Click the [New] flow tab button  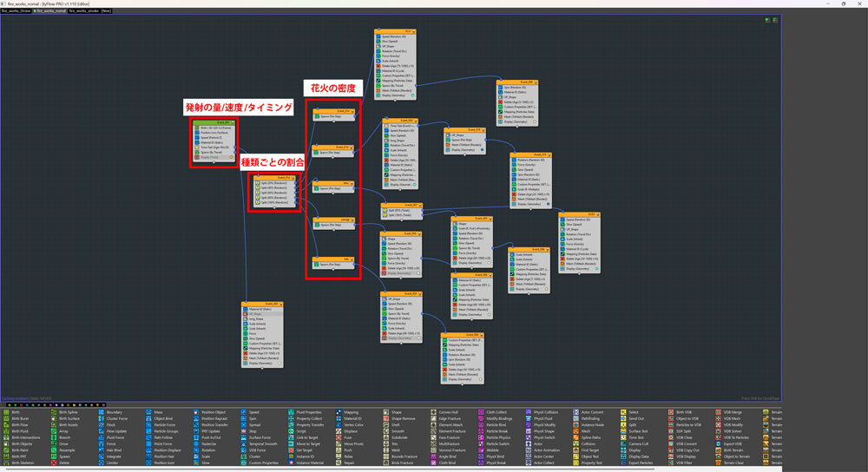pyautogui.click(x=106, y=11)
